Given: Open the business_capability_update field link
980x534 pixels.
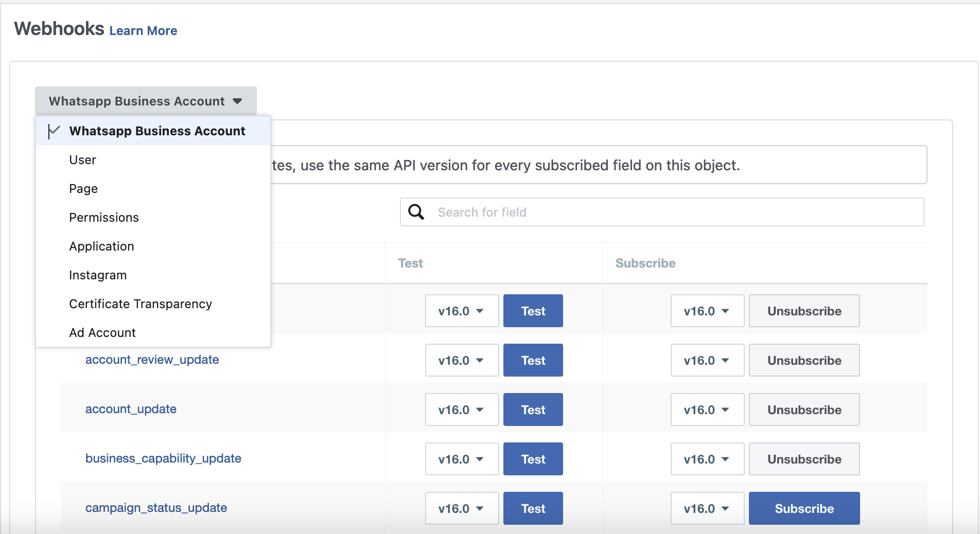Looking at the screenshot, I should pyautogui.click(x=163, y=458).
